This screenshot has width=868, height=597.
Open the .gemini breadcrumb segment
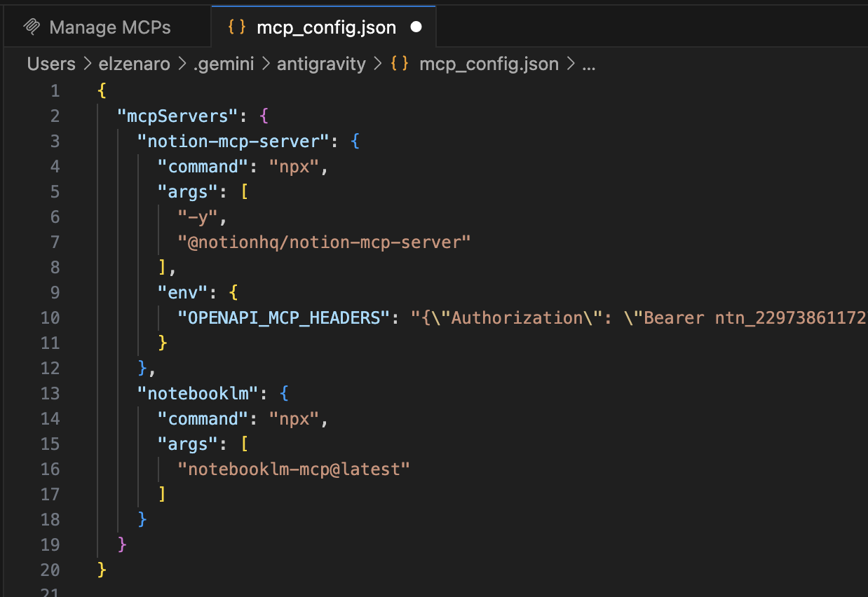click(x=224, y=64)
